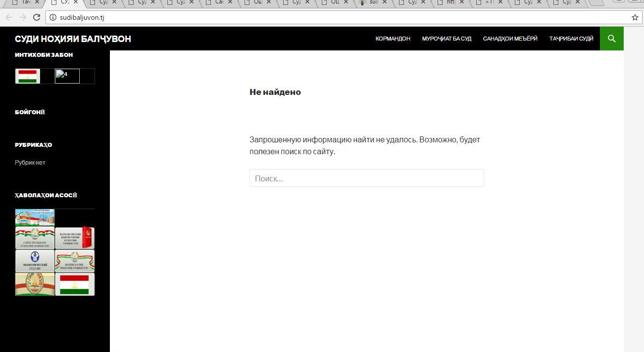Viewport: 644px width, 352px height.
Task: Open the Муроҷиат ба суд menu item
Action: point(446,39)
